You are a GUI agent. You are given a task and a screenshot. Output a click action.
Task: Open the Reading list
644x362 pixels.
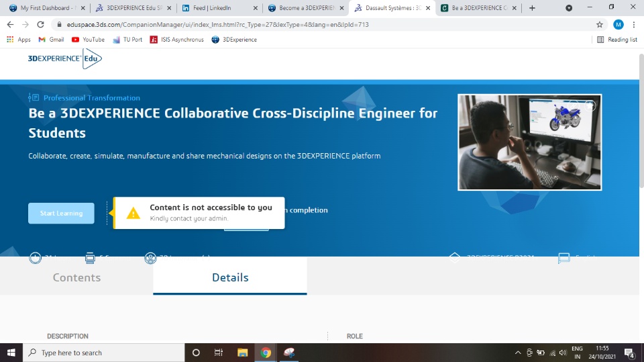click(x=617, y=40)
